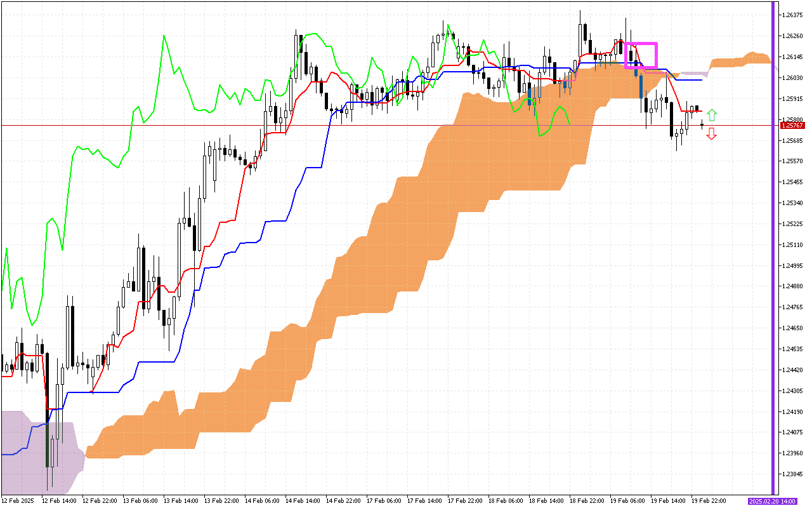Click the 1.25800 price axis label
812x508 pixels.
[793, 119]
